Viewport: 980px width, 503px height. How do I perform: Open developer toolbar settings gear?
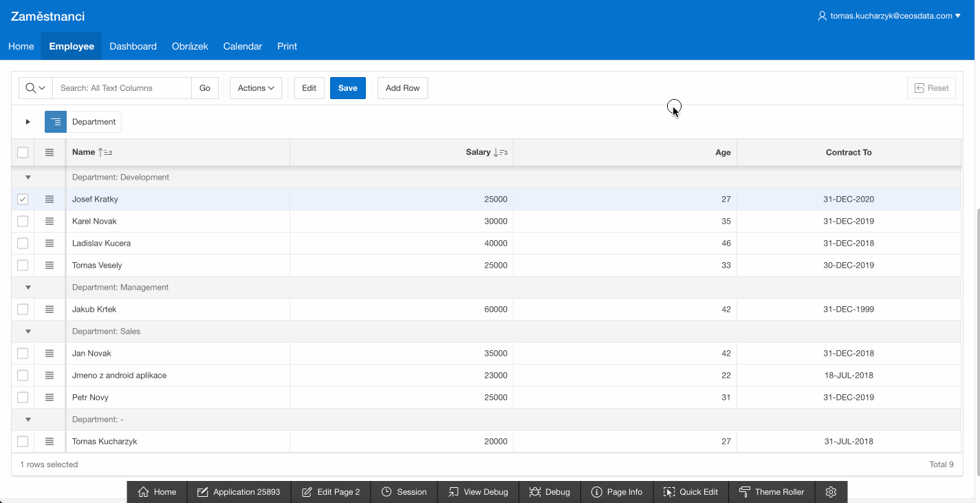click(831, 492)
